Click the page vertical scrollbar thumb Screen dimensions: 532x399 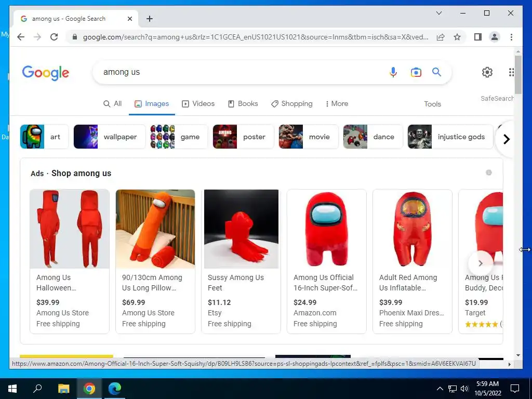click(518, 75)
